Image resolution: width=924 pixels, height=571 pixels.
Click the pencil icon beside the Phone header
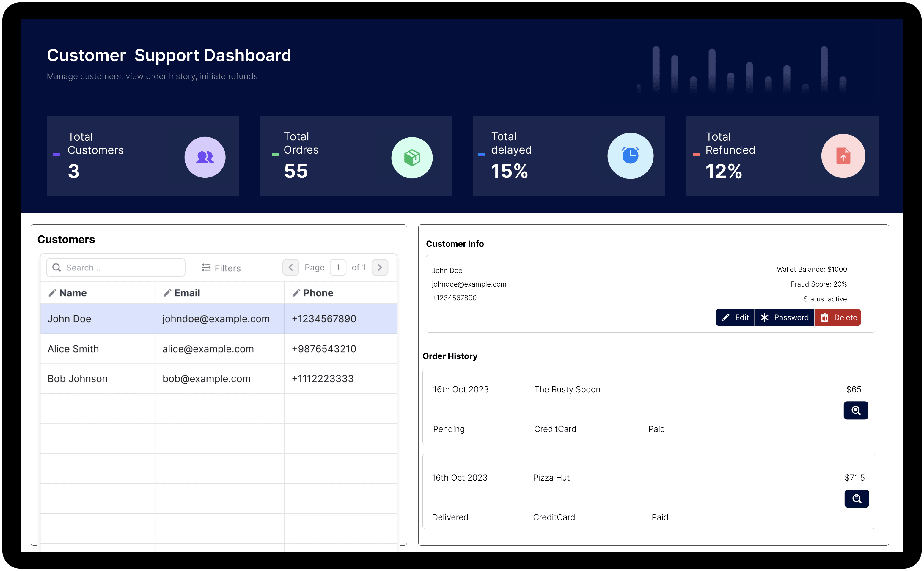coord(296,293)
